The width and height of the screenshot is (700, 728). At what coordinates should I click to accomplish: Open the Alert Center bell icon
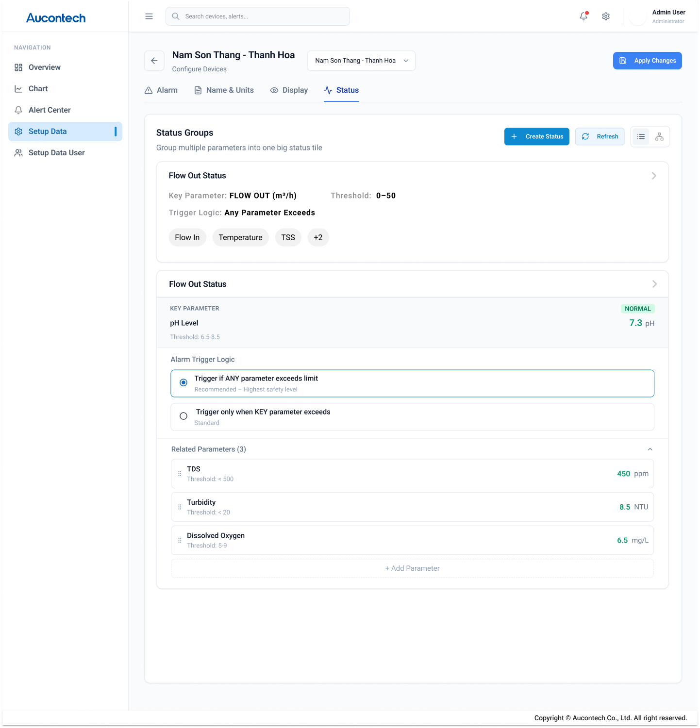tap(18, 110)
